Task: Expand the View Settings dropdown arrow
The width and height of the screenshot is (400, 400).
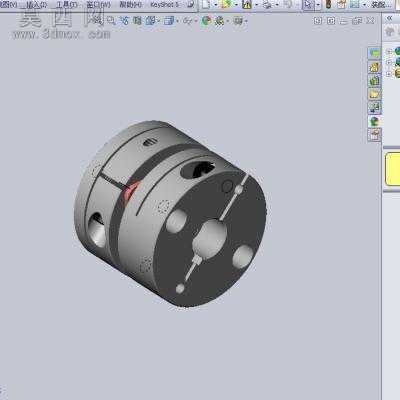Action: click(x=246, y=21)
